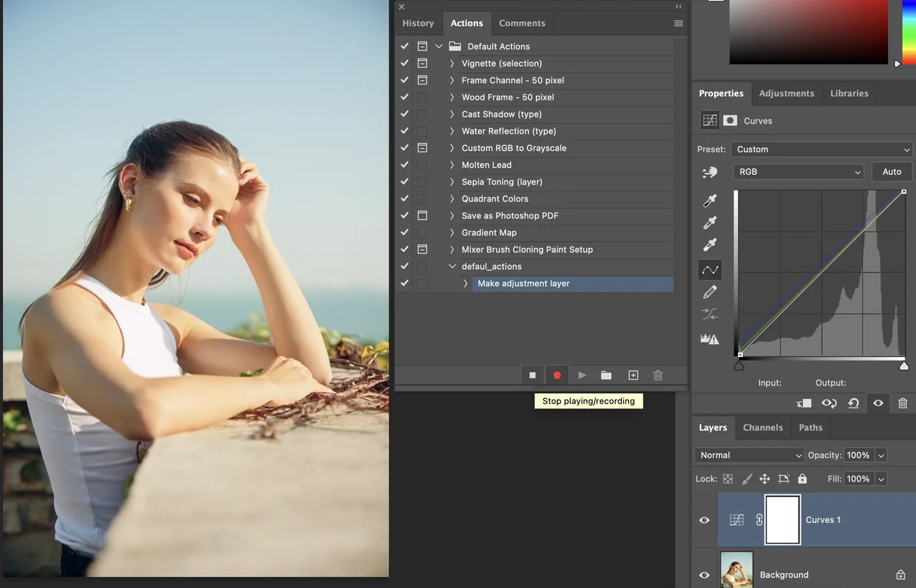This screenshot has height=588, width=916.
Task: Lock transparent pixels in Layers panel
Action: (728, 479)
